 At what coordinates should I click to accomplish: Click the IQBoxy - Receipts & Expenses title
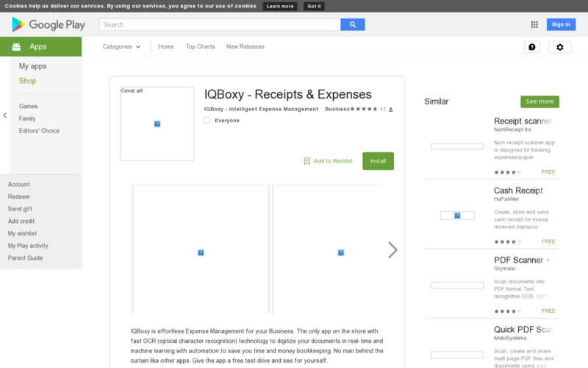pos(288,94)
